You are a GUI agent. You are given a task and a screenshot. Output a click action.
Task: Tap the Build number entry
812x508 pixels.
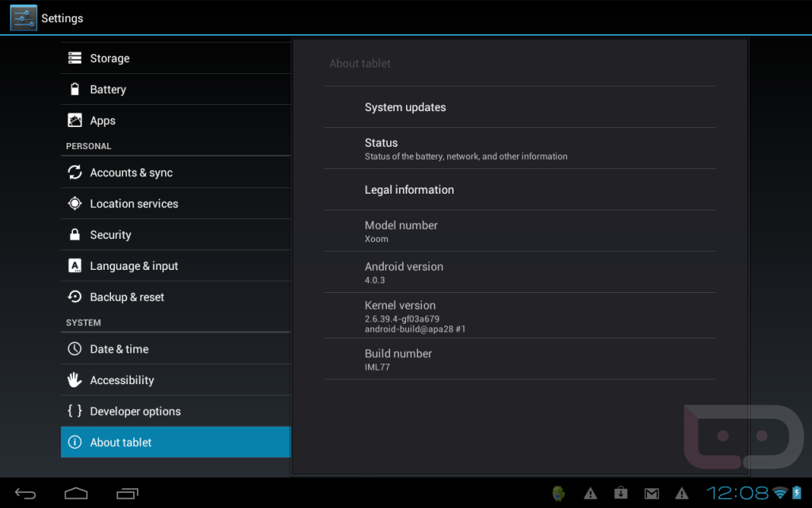(x=398, y=360)
